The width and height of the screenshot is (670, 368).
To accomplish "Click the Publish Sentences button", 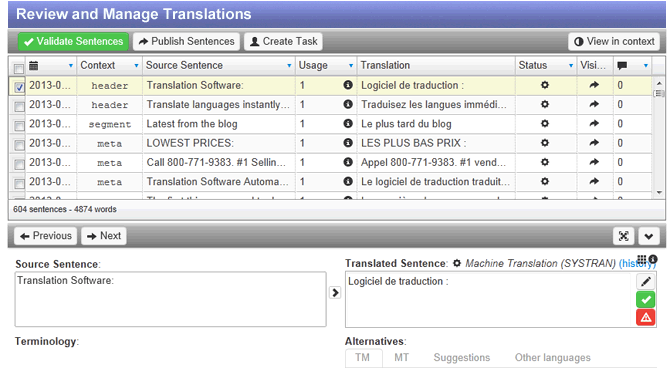I will pyautogui.click(x=186, y=41).
